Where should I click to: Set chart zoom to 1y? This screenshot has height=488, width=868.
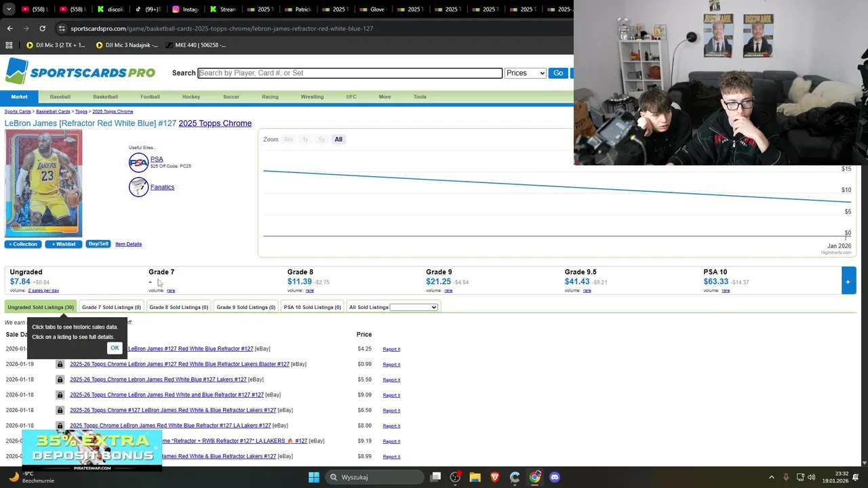click(305, 140)
